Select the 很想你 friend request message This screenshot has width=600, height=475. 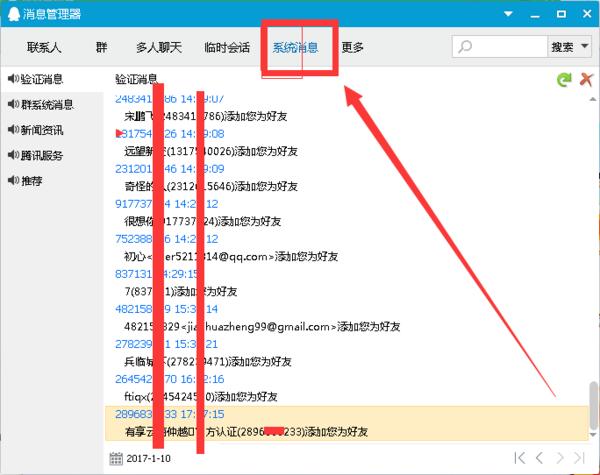pos(203,221)
